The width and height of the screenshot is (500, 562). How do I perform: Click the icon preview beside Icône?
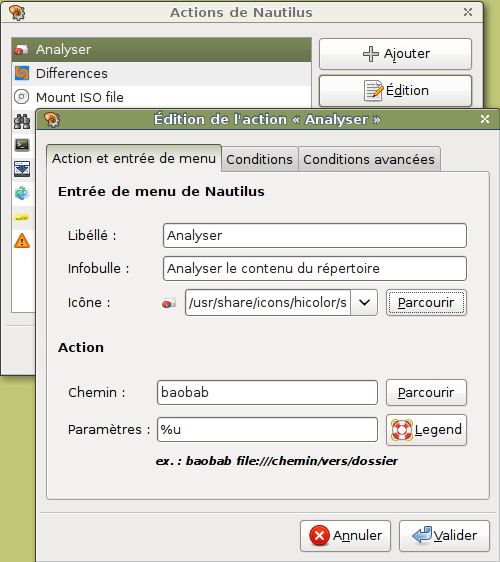(169, 303)
